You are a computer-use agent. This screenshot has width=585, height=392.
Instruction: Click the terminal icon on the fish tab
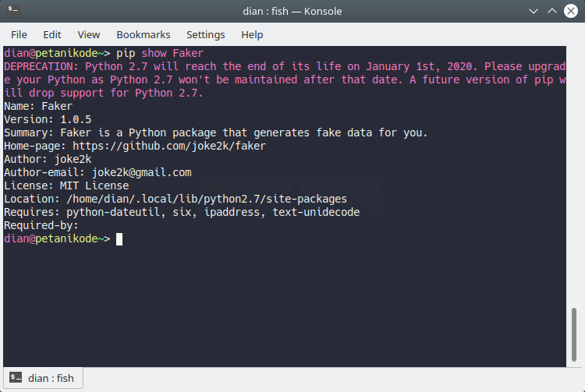point(16,378)
